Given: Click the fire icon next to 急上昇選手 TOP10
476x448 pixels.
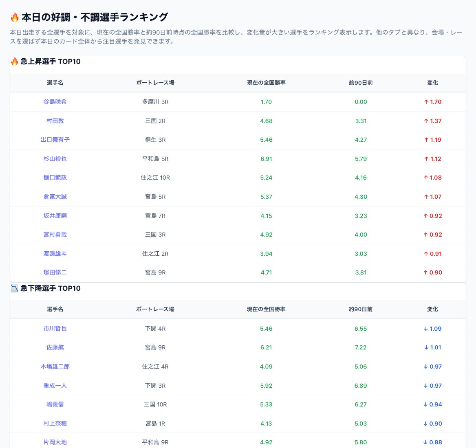Looking at the screenshot, I should point(15,61).
